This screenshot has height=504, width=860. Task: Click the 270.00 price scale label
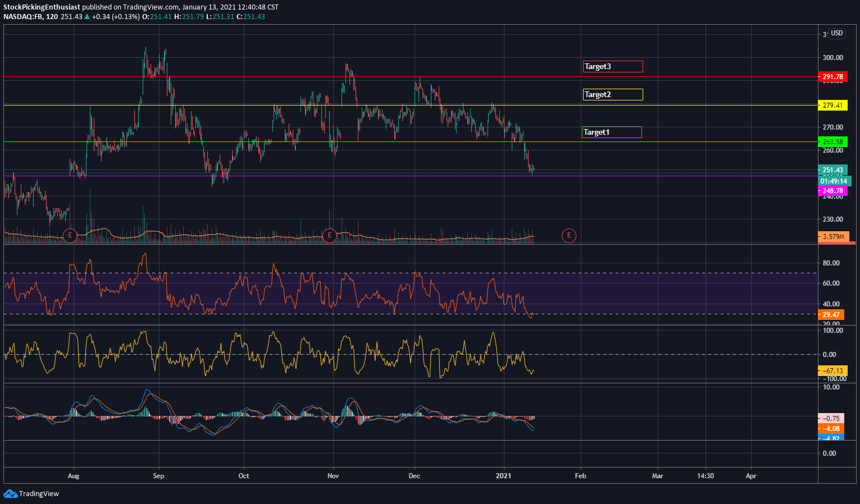pos(832,127)
